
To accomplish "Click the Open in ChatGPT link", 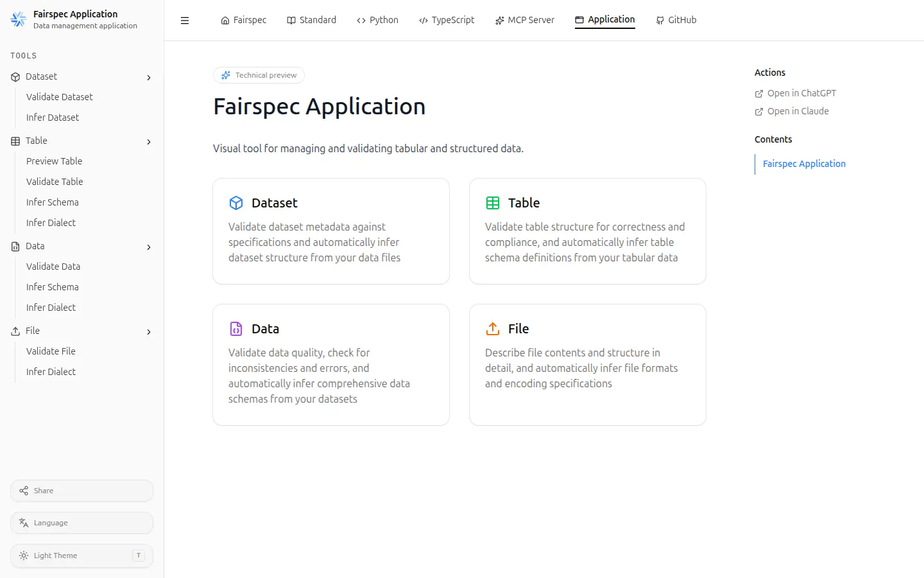I will (796, 93).
